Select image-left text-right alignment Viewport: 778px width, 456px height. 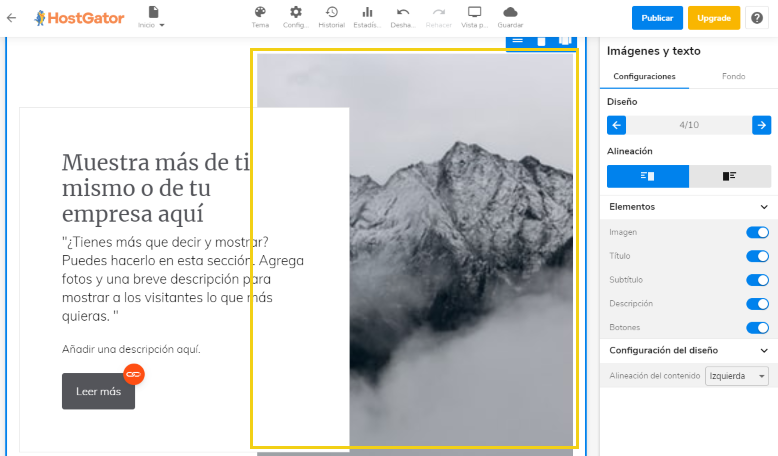coord(729,176)
